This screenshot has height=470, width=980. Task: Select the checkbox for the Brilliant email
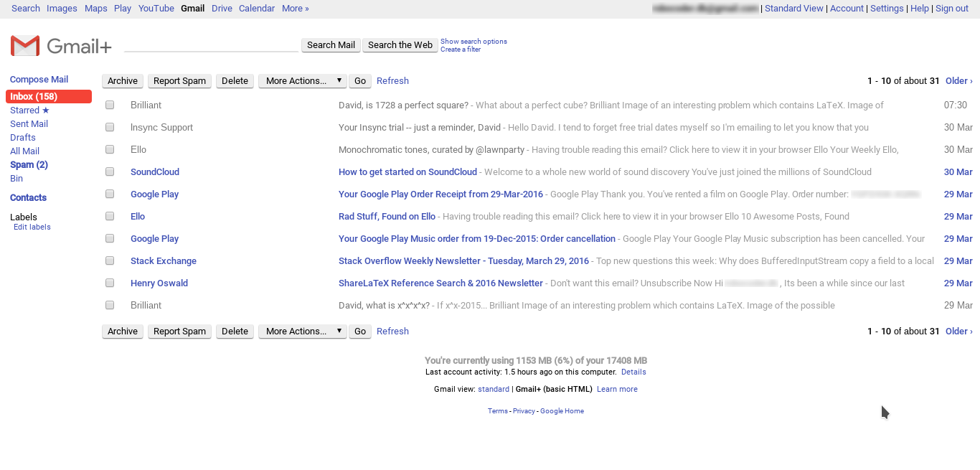109,105
